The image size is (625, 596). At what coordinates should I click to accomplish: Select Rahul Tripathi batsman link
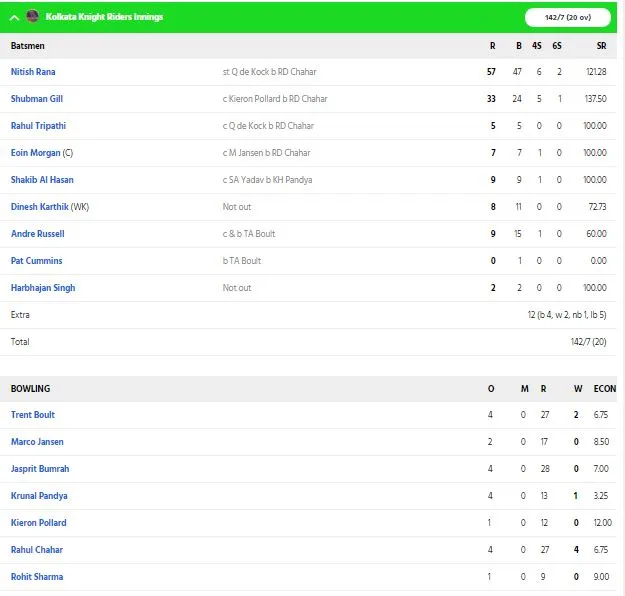tap(38, 126)
